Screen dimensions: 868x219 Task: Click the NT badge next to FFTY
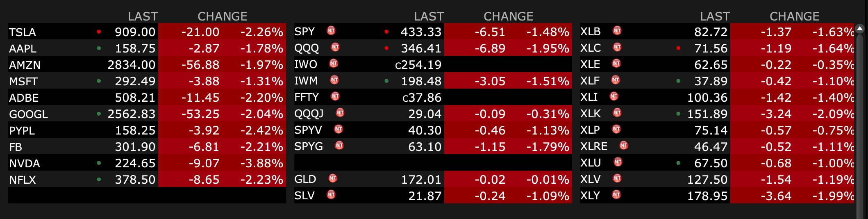click(335, 96)
